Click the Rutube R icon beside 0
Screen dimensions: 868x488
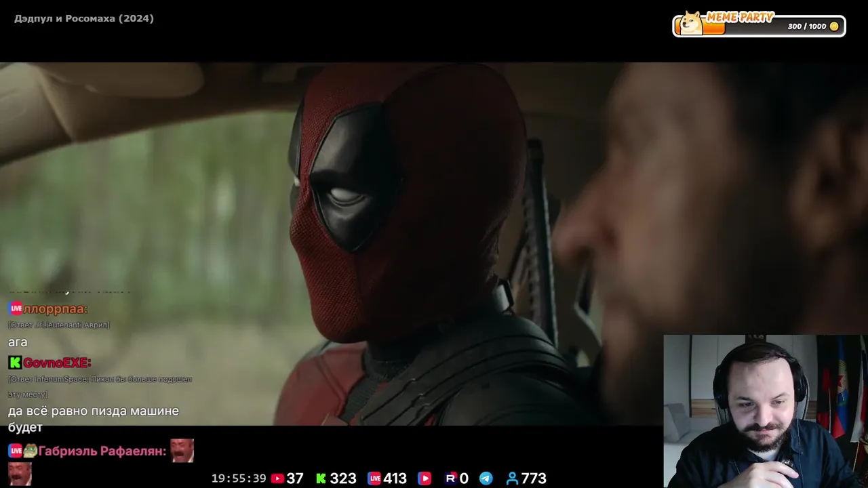click(x=450, y=479)
